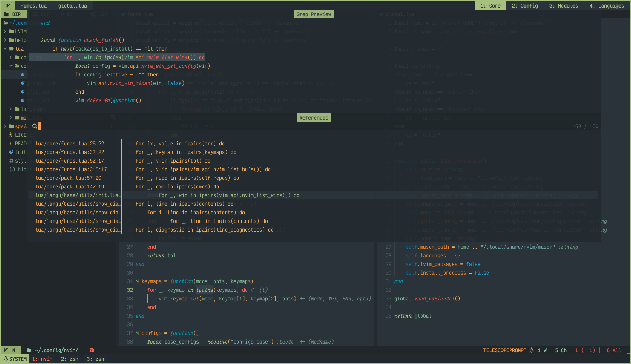Select the '1: Core' tab
Viewport: 631px width, 364px height.
[x=490, y=6]
